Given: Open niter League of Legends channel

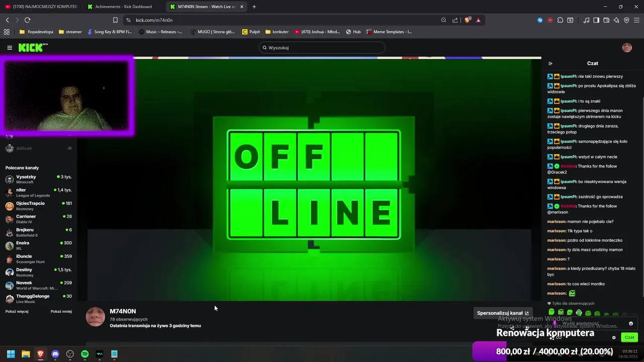Looking at the screenshot, I should tap(39, 193).
